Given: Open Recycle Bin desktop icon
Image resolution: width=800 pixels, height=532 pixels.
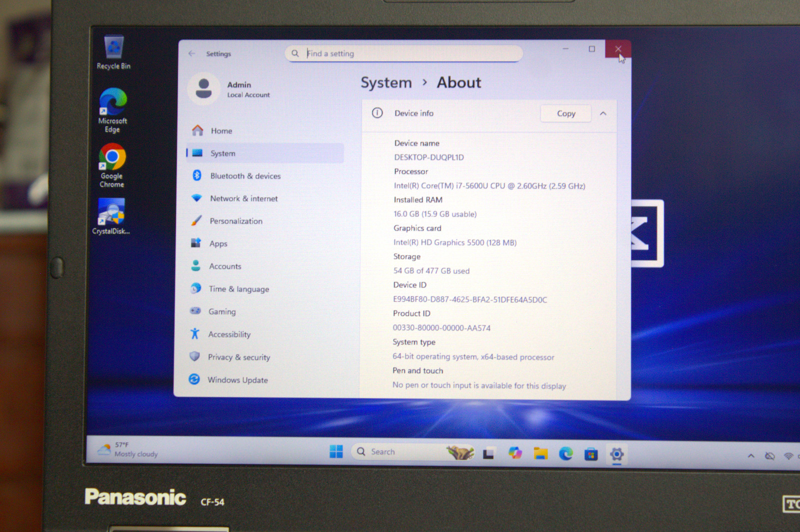Looking at the screenshot, I should [x=114, y=52].
